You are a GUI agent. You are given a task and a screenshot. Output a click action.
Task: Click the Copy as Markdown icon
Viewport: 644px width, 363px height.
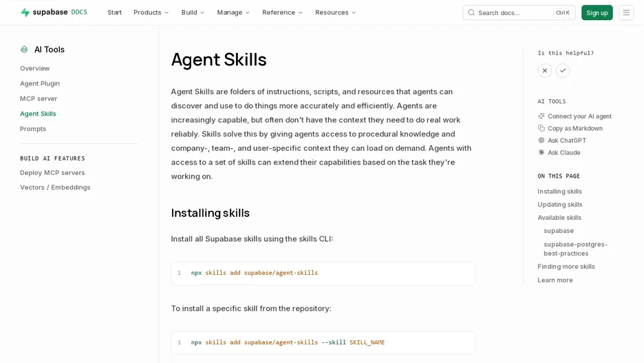(x=541, y=128)
